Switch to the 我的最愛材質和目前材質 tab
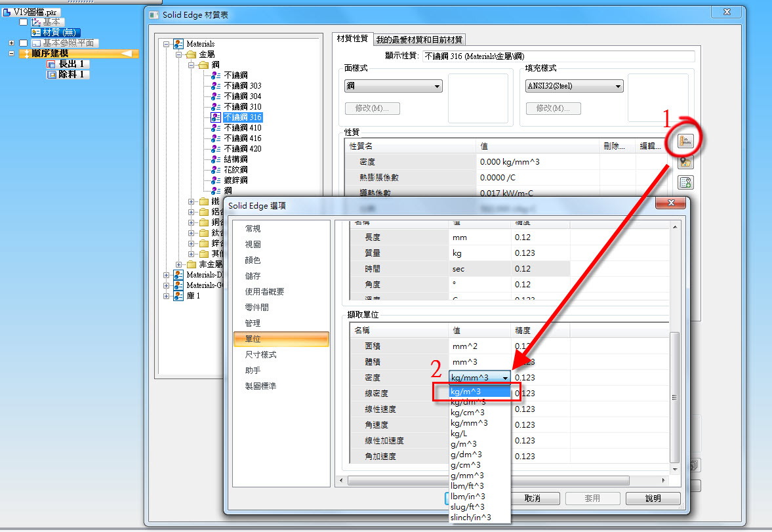Viewport: 772px width, 532px height. pos(419,39)
